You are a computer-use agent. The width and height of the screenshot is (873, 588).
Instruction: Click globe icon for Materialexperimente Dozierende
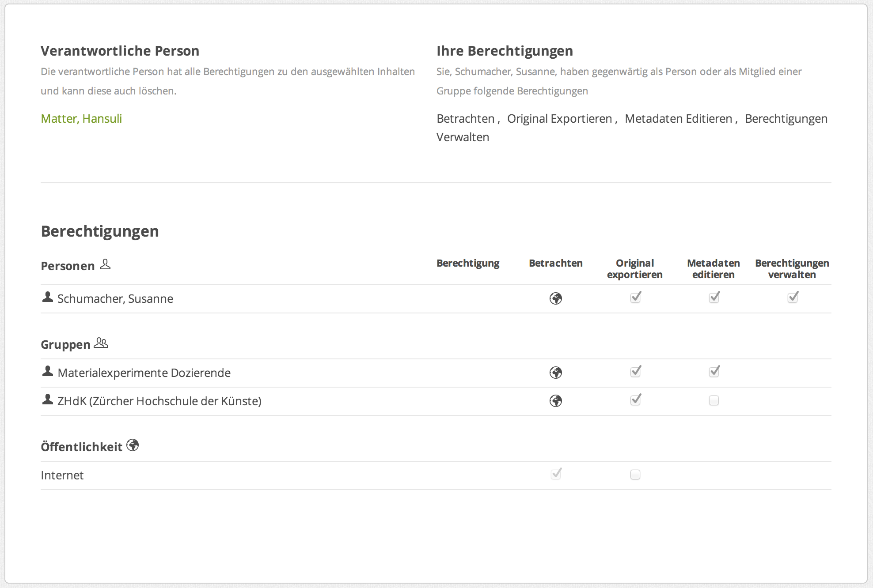(x=555, y=373)
